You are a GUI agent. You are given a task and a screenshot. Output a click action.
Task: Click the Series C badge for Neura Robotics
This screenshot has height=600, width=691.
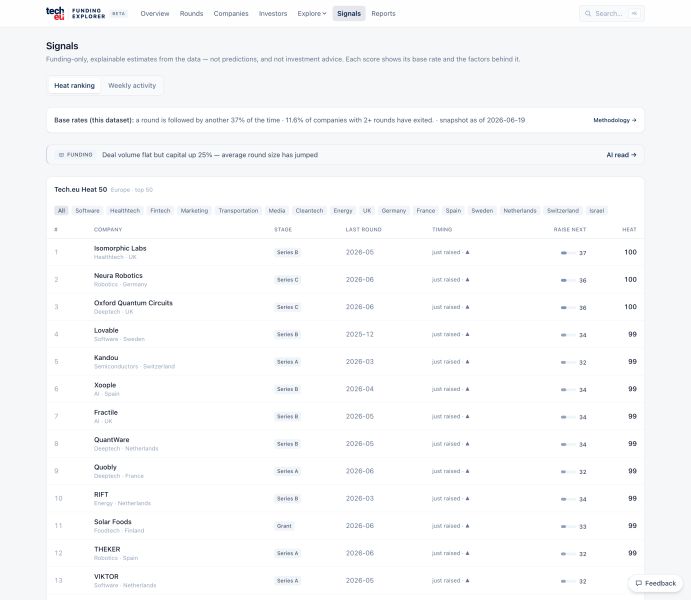click(x=287, y=280)
